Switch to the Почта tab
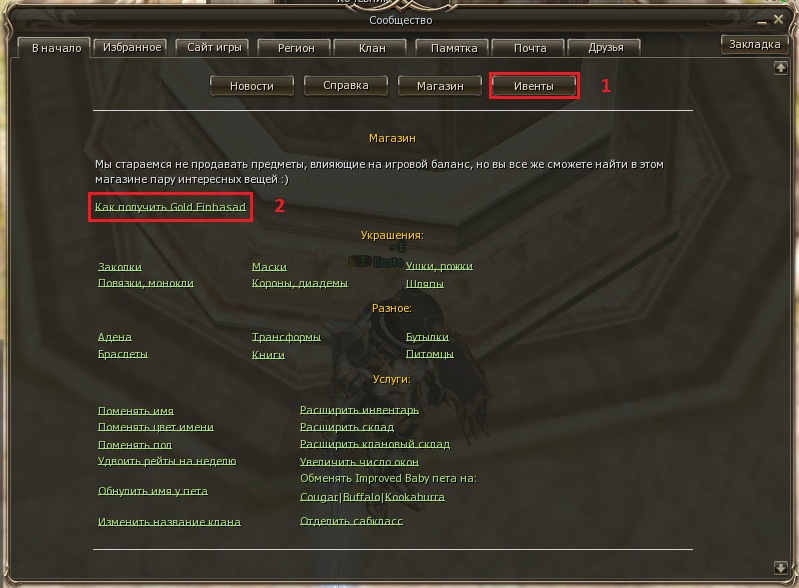Image resolution: width=799 pixels, height=588 pixels. click(x=530, y=48)
